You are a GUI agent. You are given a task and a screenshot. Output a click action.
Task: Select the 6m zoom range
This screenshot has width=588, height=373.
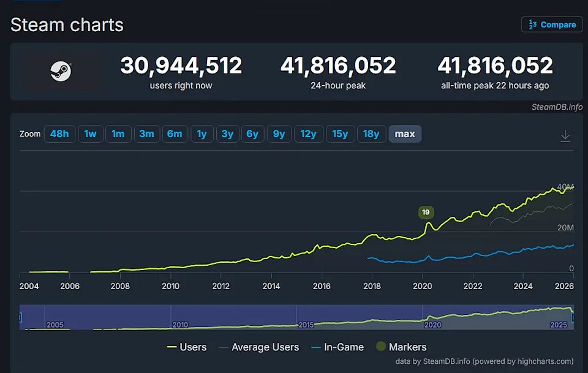(x=175, y=134)
